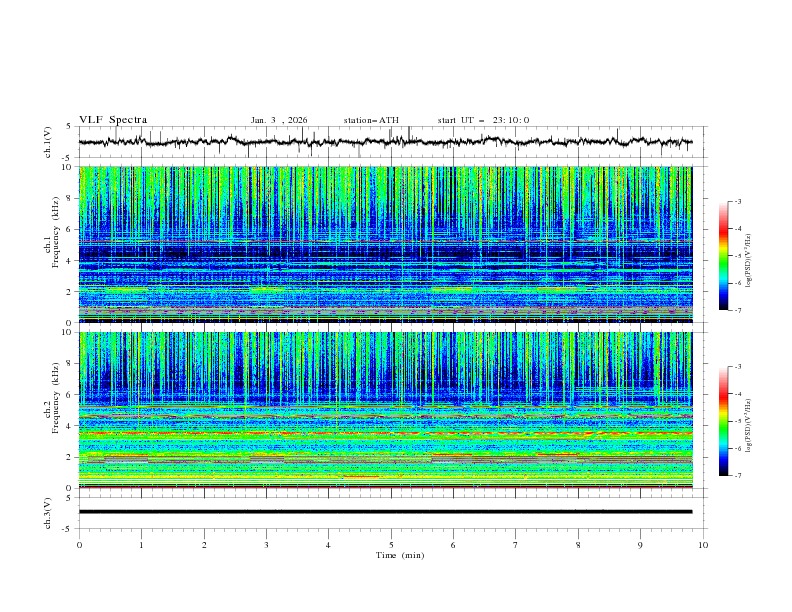Click the "ch.3(V)" axis label
The height and width of the screenshot is (612, 792).
pos(48,513)
